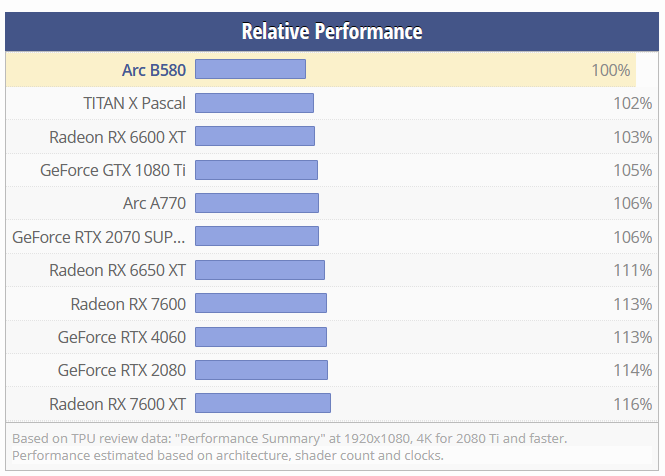Click the Arc A770 label
This screenshot has width=665, height=476.
click(154, 203)
